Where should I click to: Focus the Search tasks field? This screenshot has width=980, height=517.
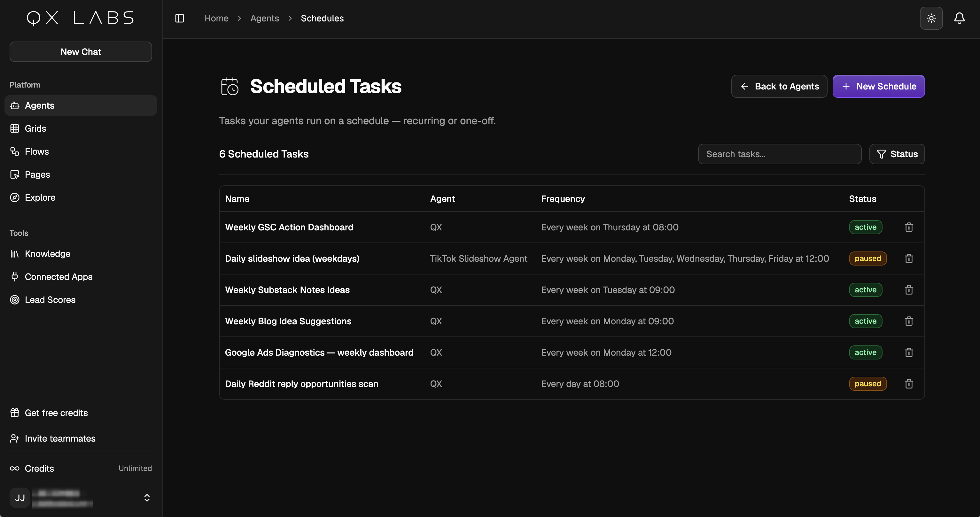click(780, 154)
